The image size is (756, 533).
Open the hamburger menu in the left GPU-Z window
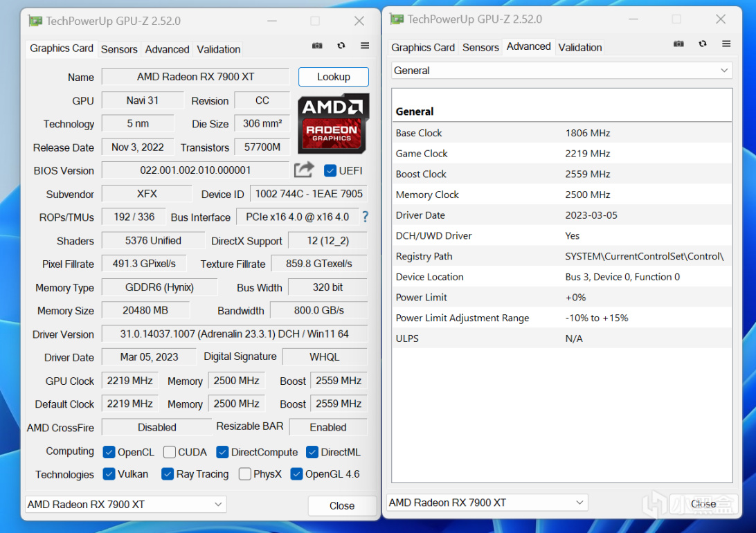365,45
